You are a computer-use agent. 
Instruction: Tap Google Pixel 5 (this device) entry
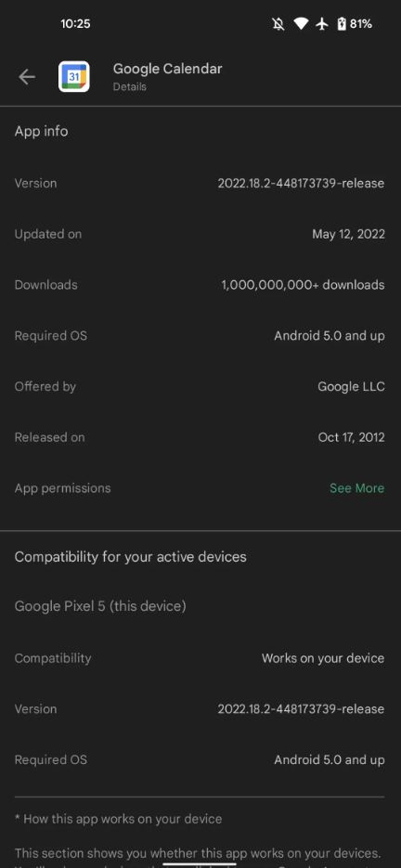tap(100, 606)
